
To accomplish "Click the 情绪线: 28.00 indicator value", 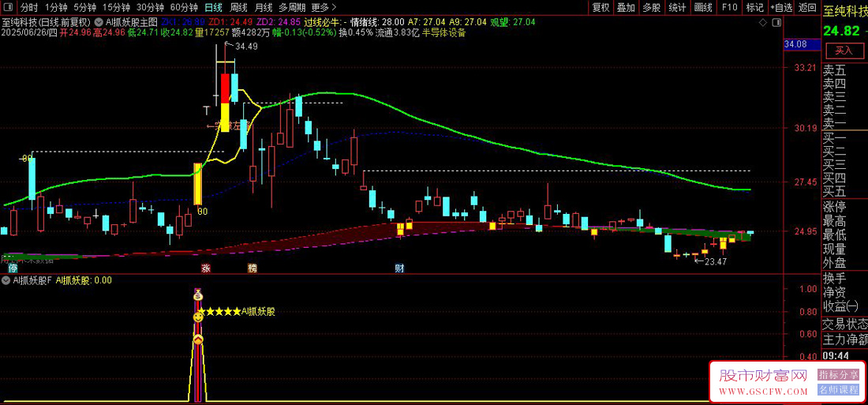I will point(378,22).
